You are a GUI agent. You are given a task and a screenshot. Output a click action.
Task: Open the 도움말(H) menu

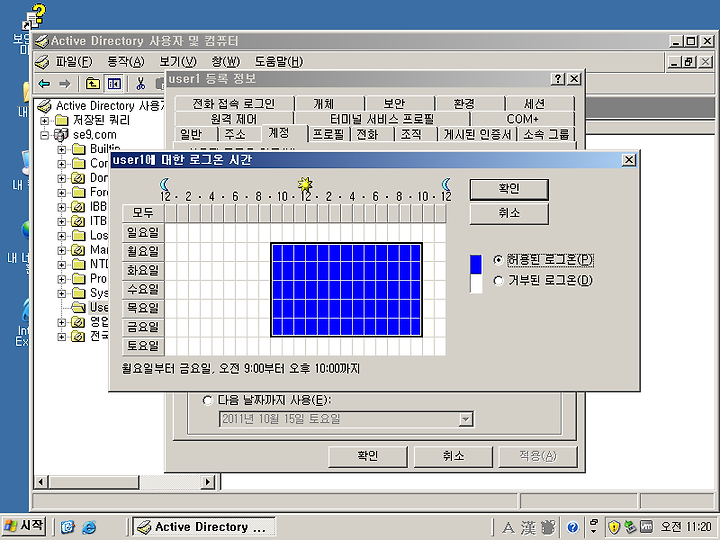(x=279, y=62)
